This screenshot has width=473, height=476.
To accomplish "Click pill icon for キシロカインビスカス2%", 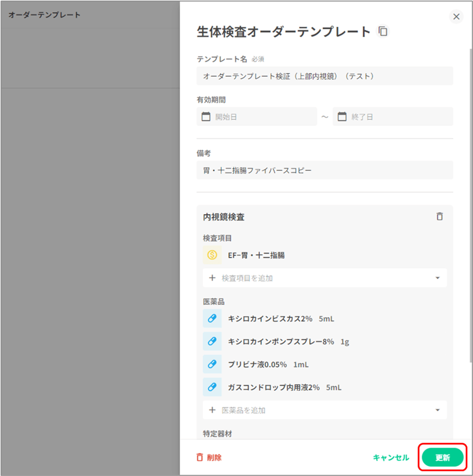I will [x=212, y=318].
